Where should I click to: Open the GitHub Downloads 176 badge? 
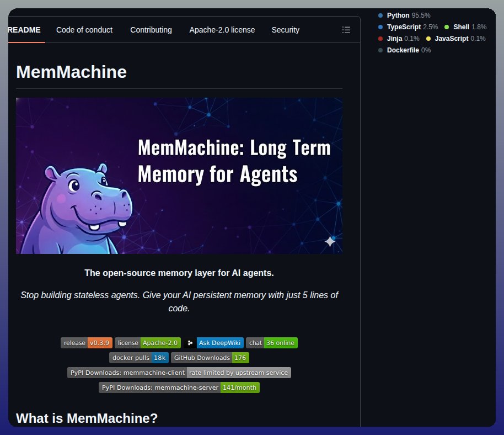pyautogui.click(x=210, y=358)
